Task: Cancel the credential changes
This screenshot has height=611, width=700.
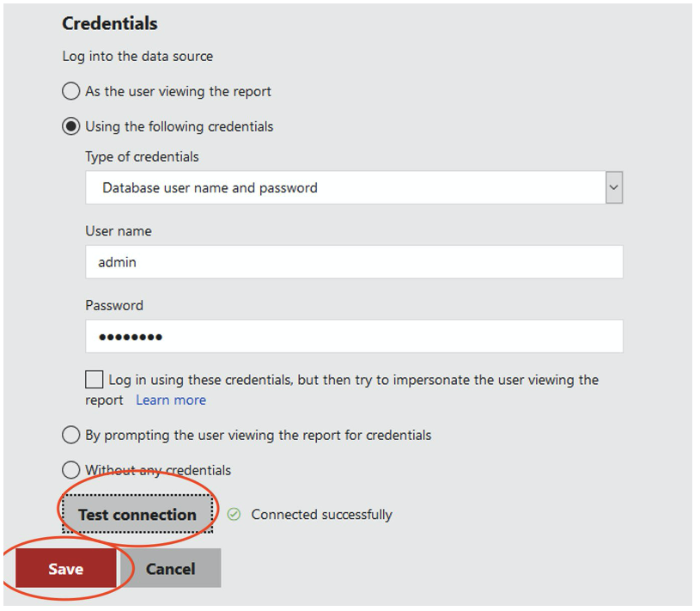Action: (170, 568)
